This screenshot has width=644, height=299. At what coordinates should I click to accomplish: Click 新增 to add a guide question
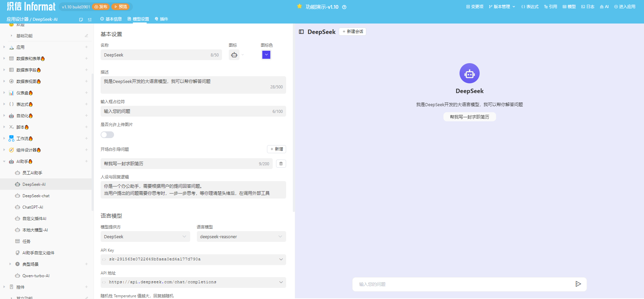pos(276,149)
